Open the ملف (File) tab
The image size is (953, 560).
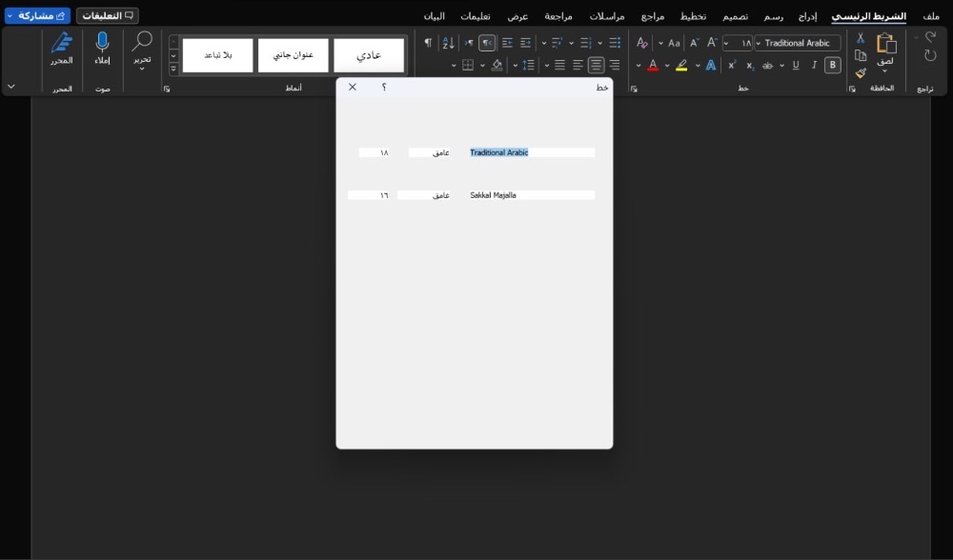pyautogui.click(x=931, y=16)
